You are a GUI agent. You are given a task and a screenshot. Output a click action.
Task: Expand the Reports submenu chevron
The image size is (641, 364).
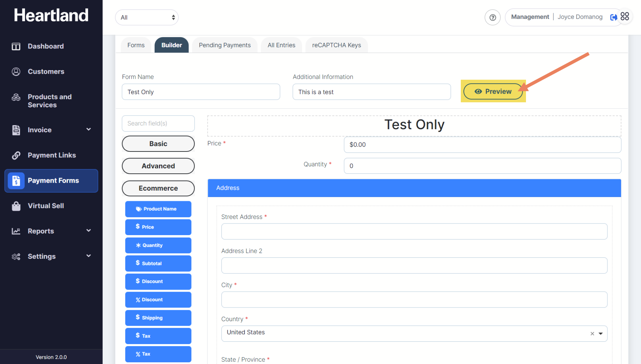coord(88,231)
